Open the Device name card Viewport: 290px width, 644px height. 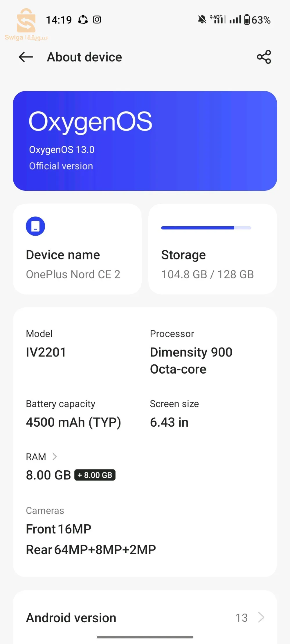pyautogui.click(x=77, y=249)
